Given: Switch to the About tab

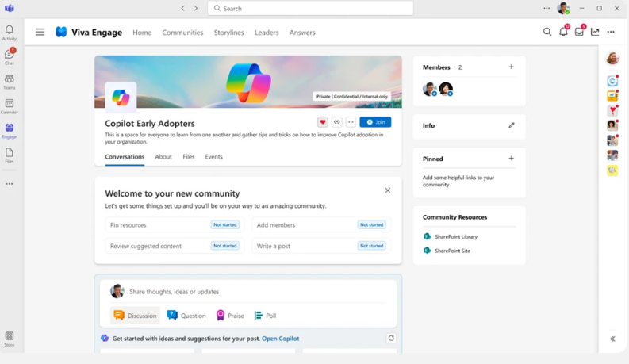Looking at the screenshot, I should (x=163, y=157).
